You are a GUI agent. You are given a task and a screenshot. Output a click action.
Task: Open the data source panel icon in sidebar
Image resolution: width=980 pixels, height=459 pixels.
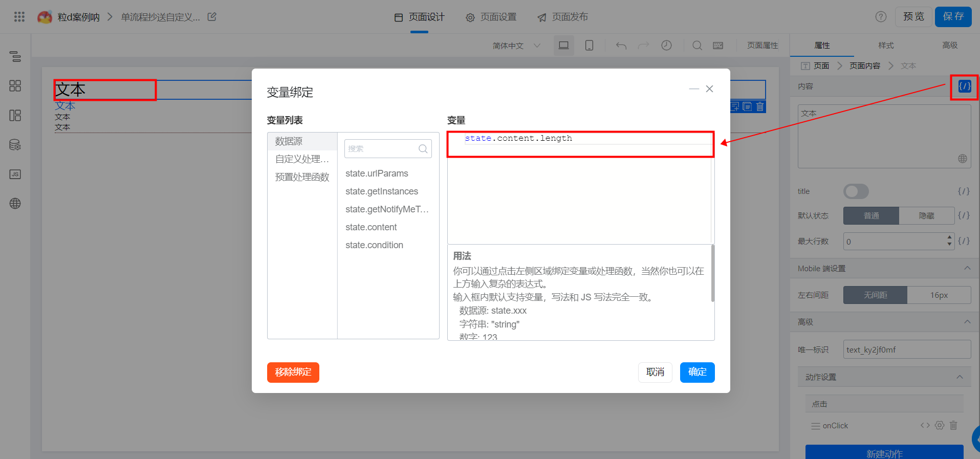[15, 145]
